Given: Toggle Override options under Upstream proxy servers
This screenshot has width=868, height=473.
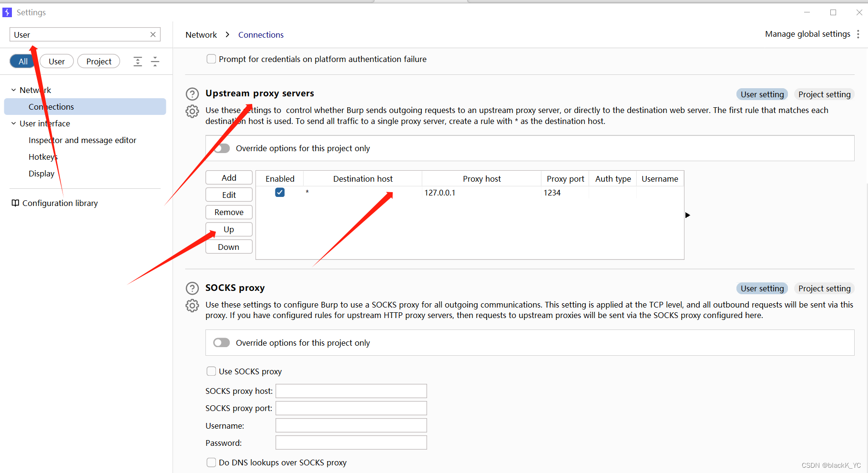Looking at the screenshot, I should (222, 148).
